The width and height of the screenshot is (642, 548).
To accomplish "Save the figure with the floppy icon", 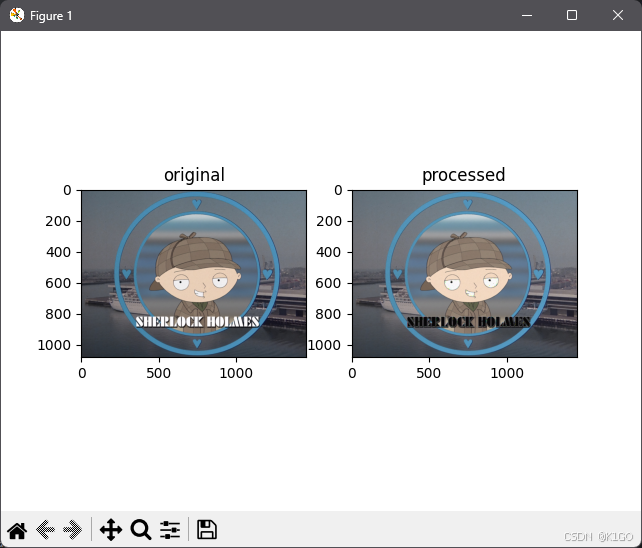I will [x=207, y=530].
